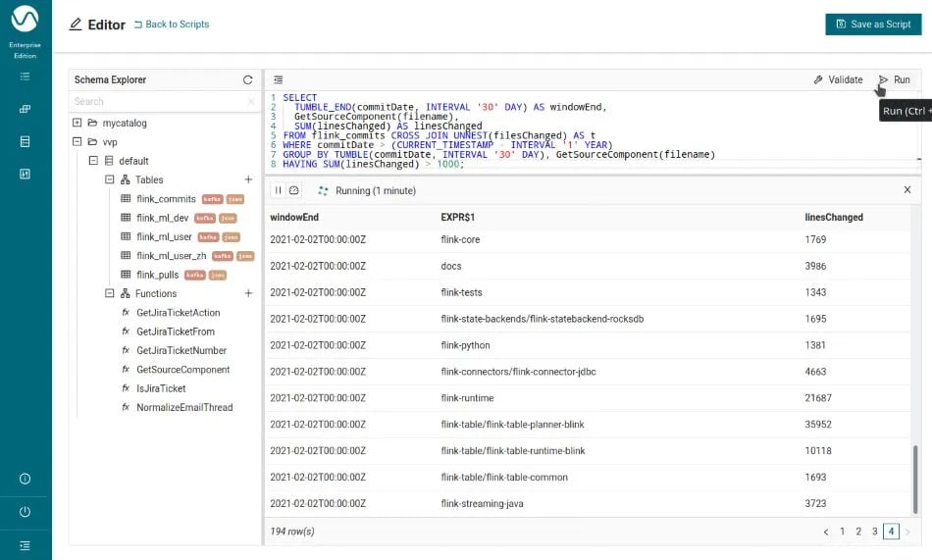Follow the Back to Scripts link
932x560 pixels.
pyautogui.click(x=171, y=25)
